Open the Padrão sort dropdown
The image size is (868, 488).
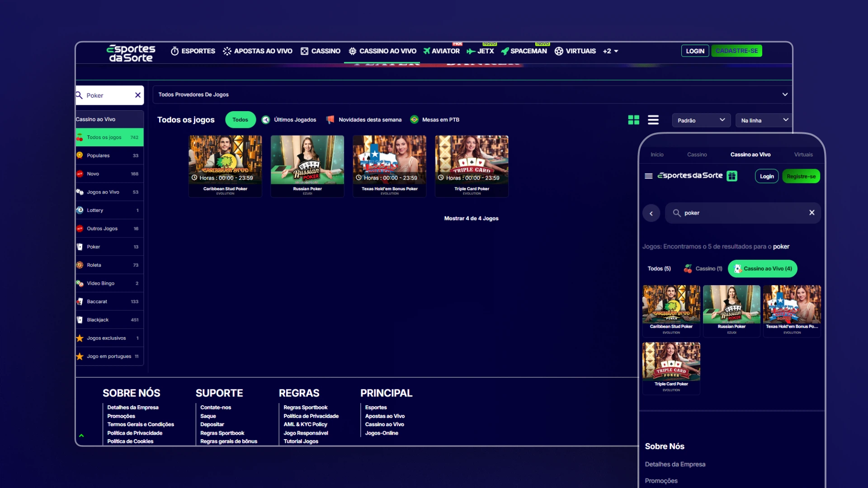701,120
